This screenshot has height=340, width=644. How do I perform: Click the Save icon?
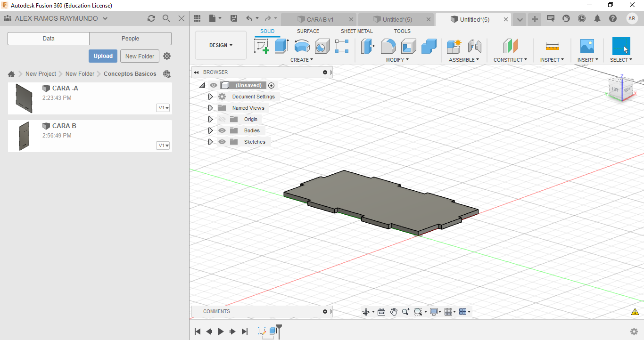pyautogui.click(x=233, y=18)
